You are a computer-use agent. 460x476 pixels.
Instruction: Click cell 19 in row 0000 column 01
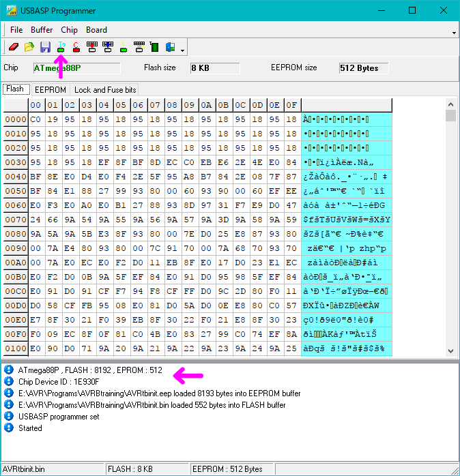[x=53, y=119]
